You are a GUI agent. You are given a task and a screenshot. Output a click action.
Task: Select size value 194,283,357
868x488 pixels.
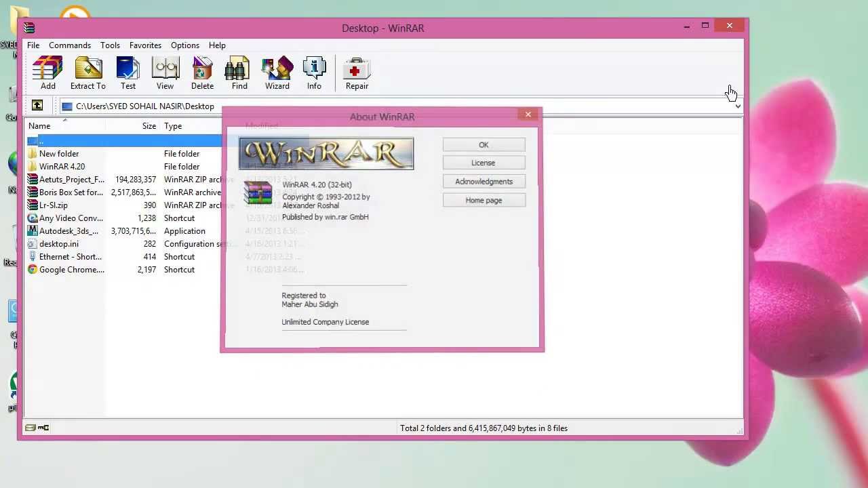(136, 180)
